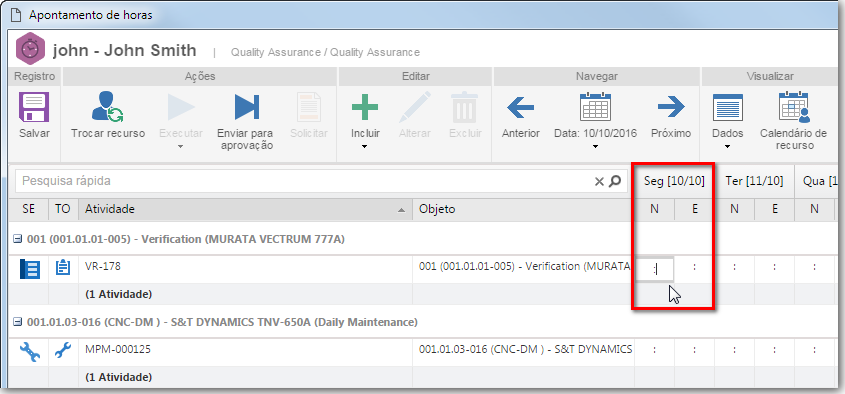
Task: Click the Ações toolbar group label
Action: pos(200,77)
